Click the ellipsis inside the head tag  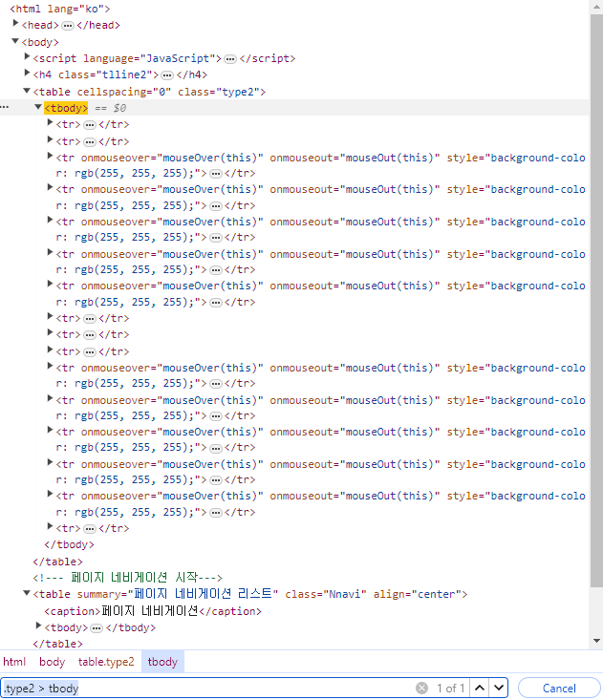coord(68,26)
